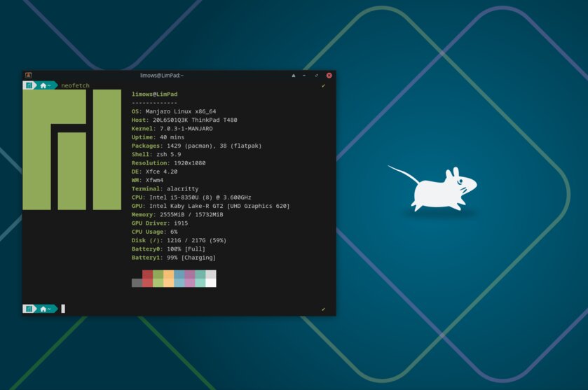Click the 'Disk (/): 121G / 217G' line

point(179,241)
